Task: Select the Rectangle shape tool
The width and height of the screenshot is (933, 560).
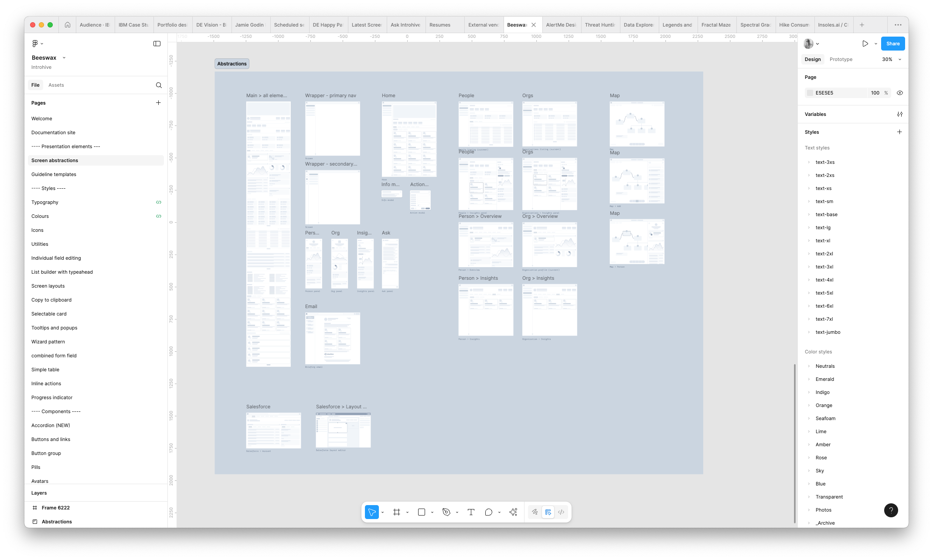Action: pos(421,512)
